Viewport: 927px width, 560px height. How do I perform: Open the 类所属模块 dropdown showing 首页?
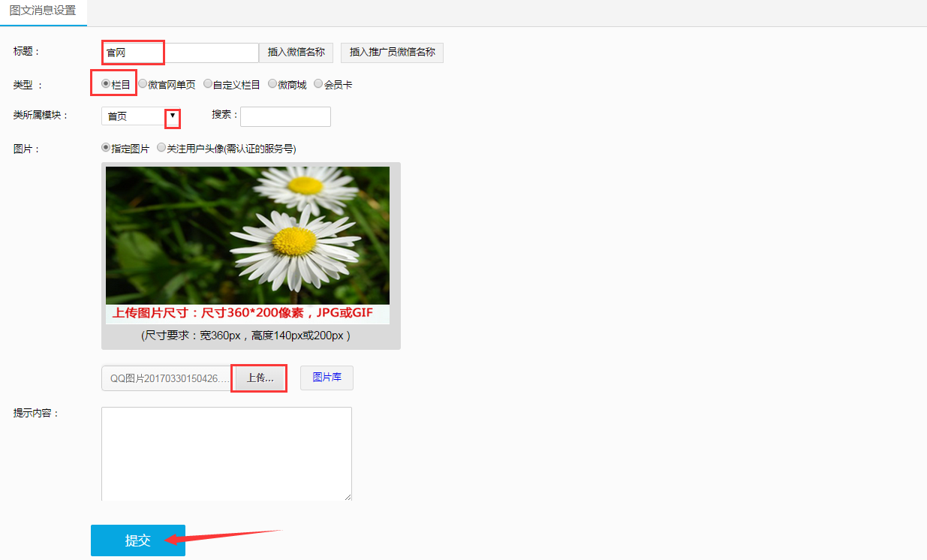[140, 116]
